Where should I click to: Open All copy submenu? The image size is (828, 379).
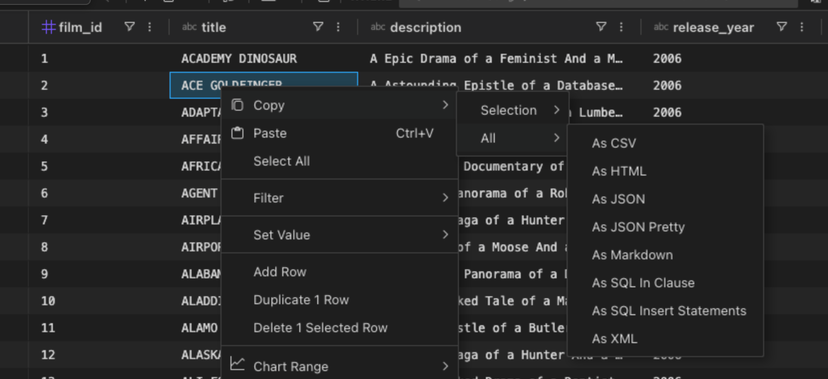pos(513,138)
